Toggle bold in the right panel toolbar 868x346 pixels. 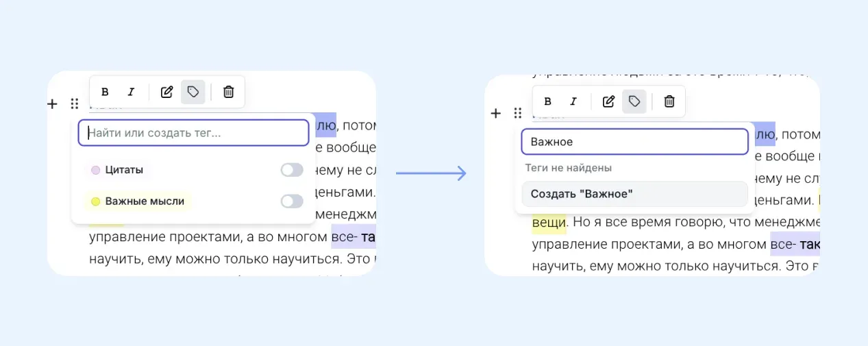[547, 101]
